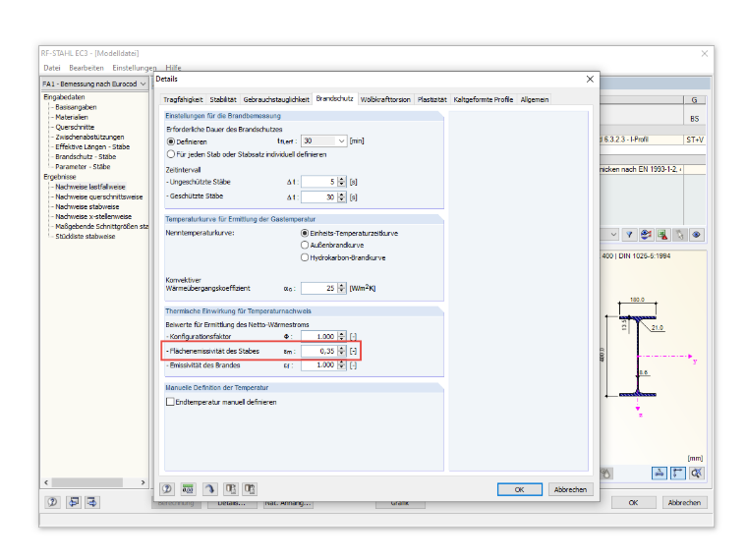
Task: Click the result diagrams icon beside the funnel
Action: click(x=646, y=234)
